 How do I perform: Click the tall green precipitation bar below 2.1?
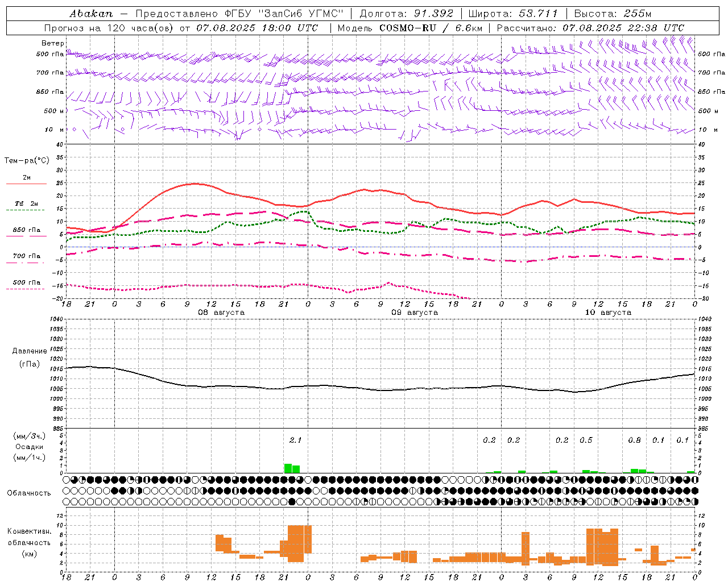click(x=288, y=468)
